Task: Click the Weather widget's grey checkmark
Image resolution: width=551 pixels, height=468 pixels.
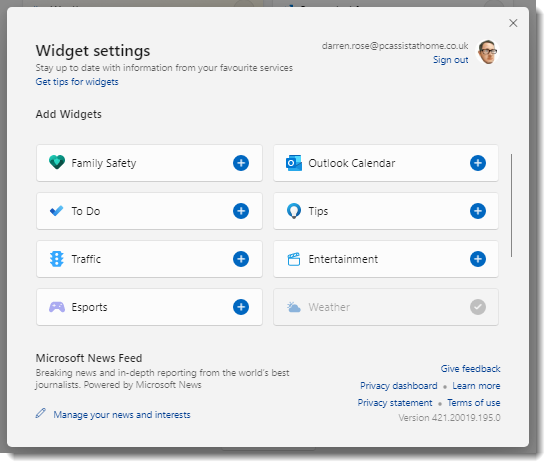Action: click(x=478, y=307)
